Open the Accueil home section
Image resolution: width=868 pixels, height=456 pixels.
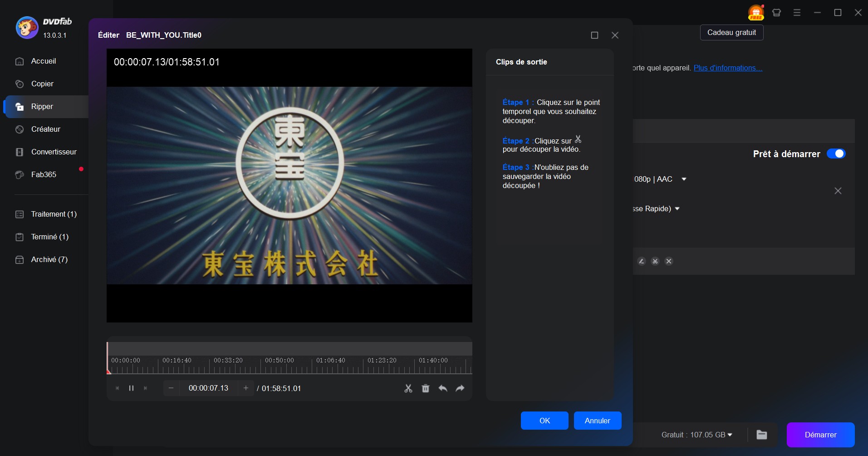[44, 61]
